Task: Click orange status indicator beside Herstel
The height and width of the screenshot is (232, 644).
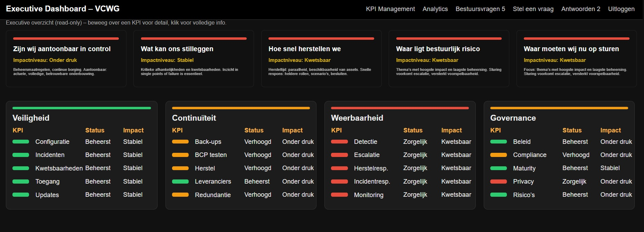Action: pyautogui.click(x=180, y=168)
